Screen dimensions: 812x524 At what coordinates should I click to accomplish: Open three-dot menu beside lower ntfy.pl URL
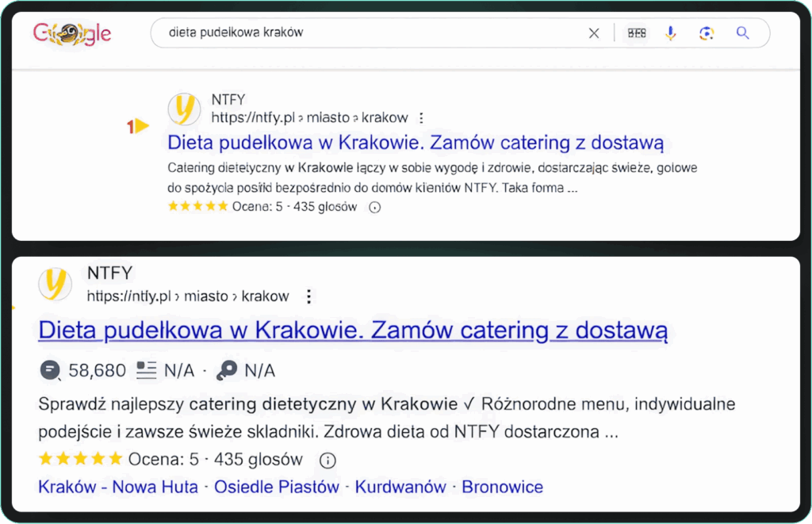309,296
